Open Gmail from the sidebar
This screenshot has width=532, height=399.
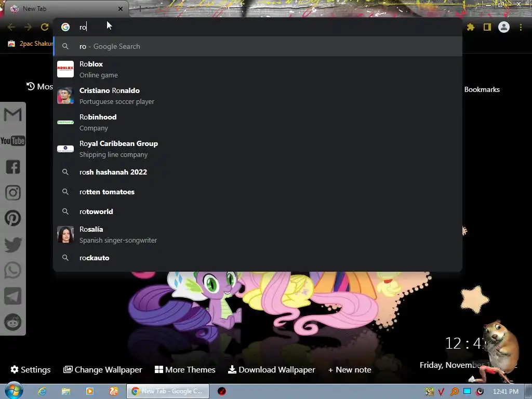13,115
